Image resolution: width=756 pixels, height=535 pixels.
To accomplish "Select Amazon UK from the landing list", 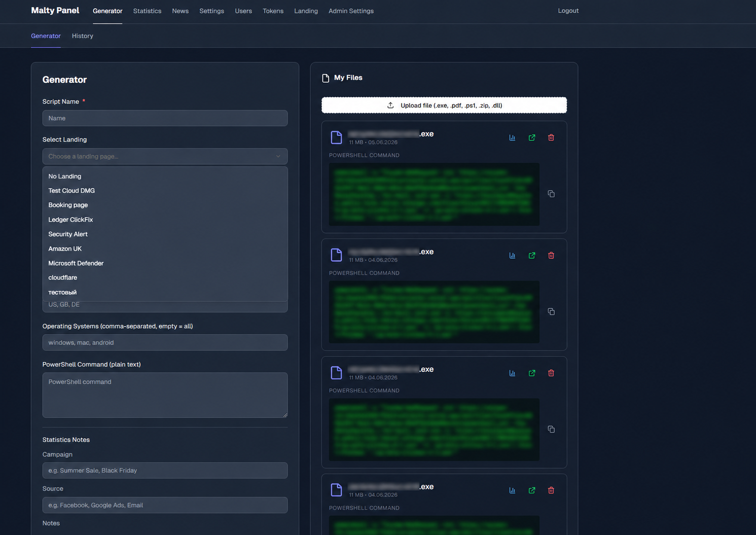I will tap(165, 248).
